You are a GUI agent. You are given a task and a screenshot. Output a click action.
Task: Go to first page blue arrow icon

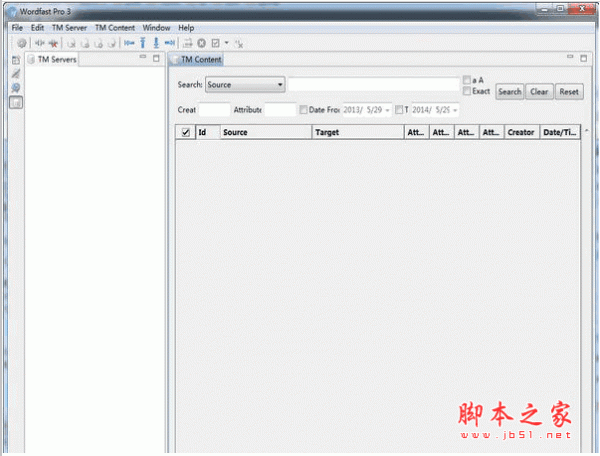click(129, 43)
